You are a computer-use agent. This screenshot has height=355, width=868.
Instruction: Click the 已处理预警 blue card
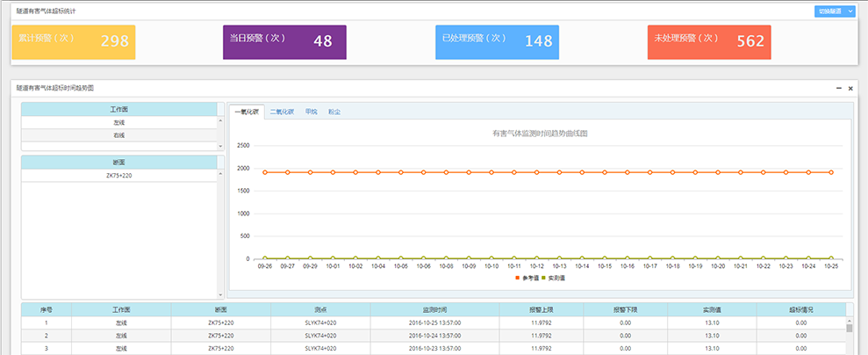497,41
